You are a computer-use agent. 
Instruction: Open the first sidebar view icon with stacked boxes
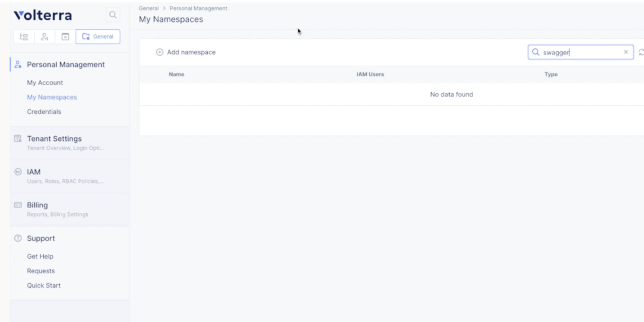[24, 37]
